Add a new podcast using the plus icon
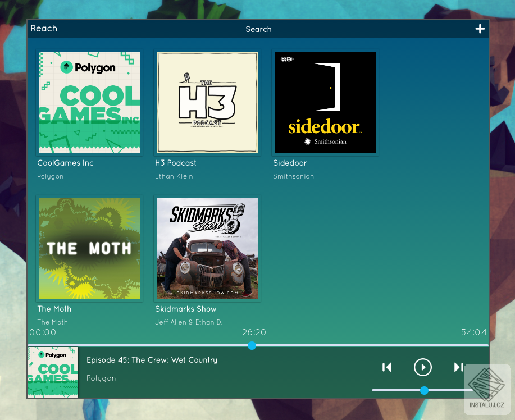515x420 pixels. tap(480, 28)
